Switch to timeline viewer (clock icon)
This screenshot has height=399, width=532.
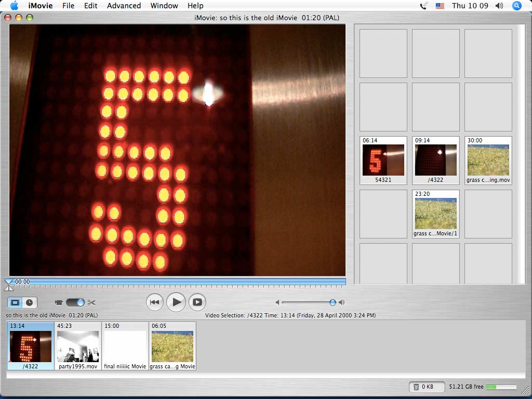pyautogui.click(x=30, y=302)
